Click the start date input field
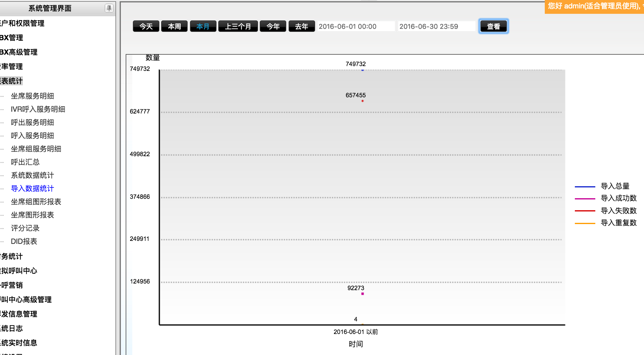This screenshot has width=644, height=355. 356,26
